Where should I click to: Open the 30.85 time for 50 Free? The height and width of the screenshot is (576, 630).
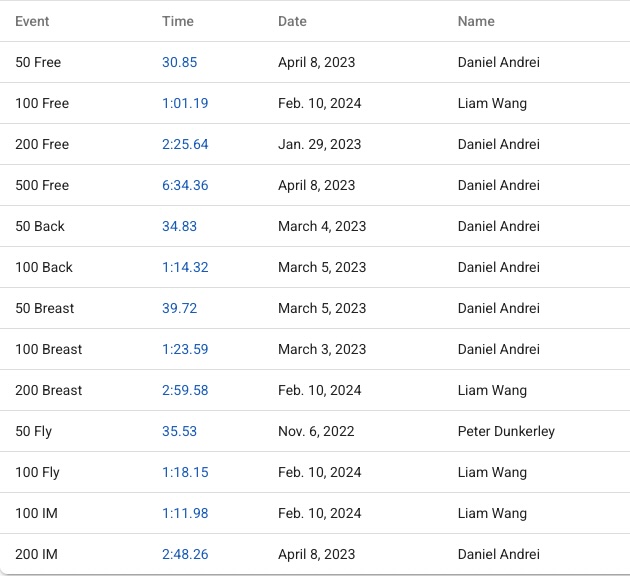(x=179, y=62)
